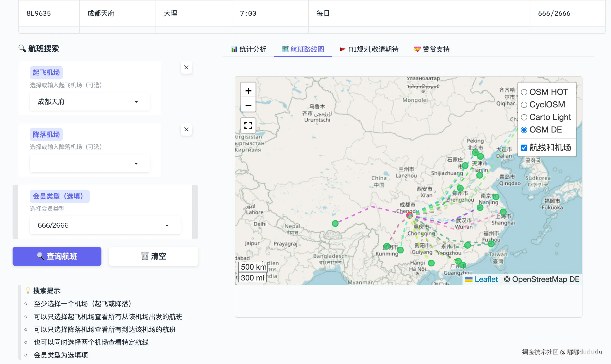611x364 pixels.
Task: Clear the landing airport field
Action: coord(186,129)
